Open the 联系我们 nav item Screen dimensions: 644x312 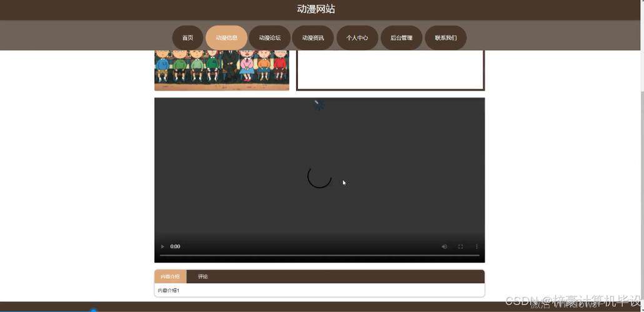445,38
